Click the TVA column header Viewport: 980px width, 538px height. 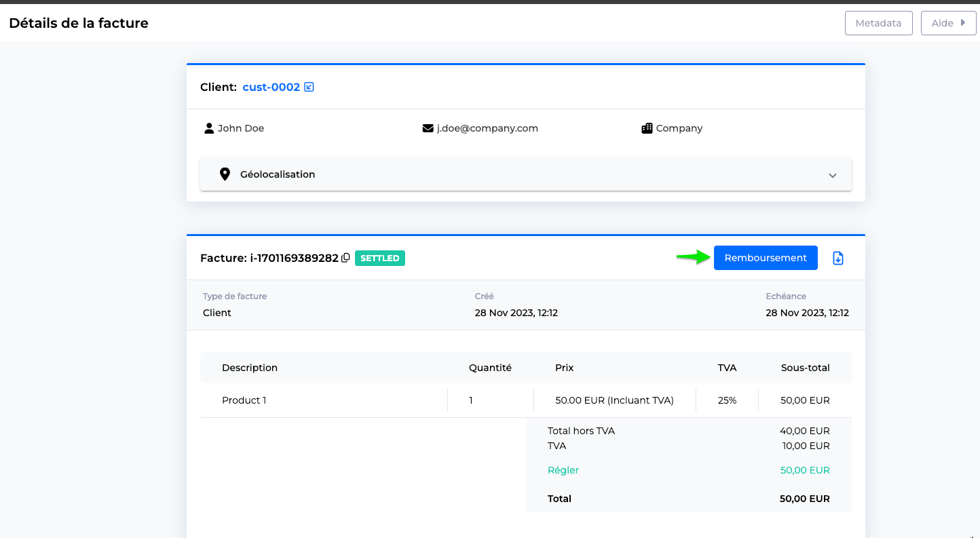click(x=727, y=368)
